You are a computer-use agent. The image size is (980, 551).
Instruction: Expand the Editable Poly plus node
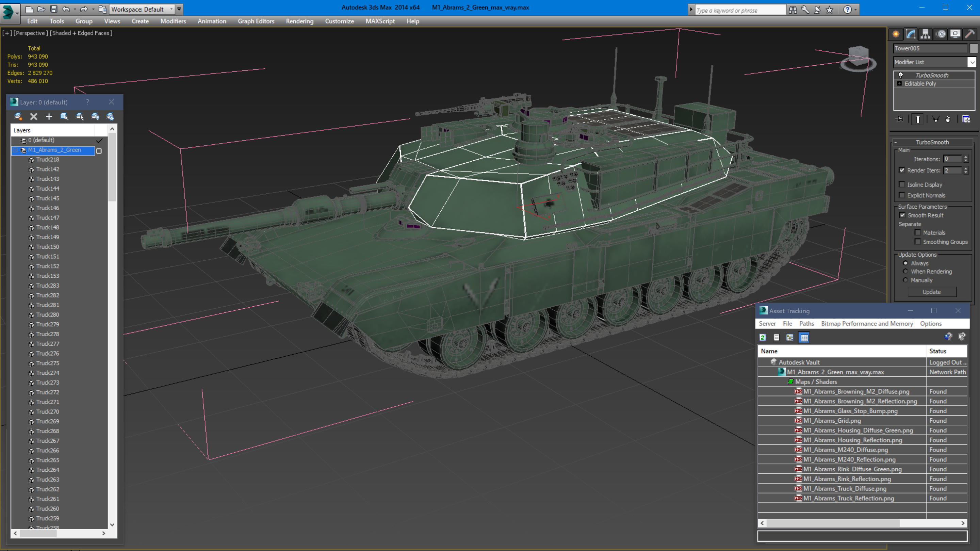click(x=899, y=83)
